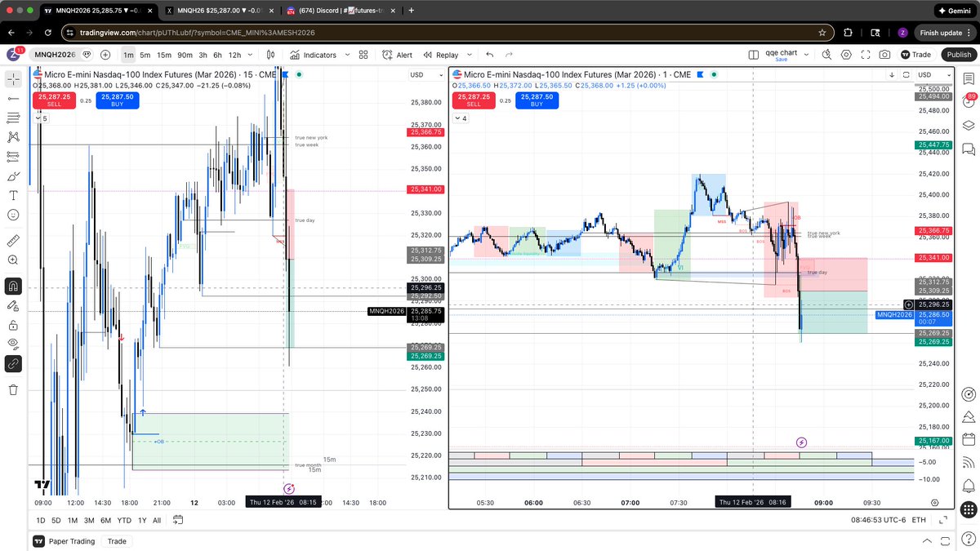Create an Alert
980x551 pixels.
click(398, 55)
